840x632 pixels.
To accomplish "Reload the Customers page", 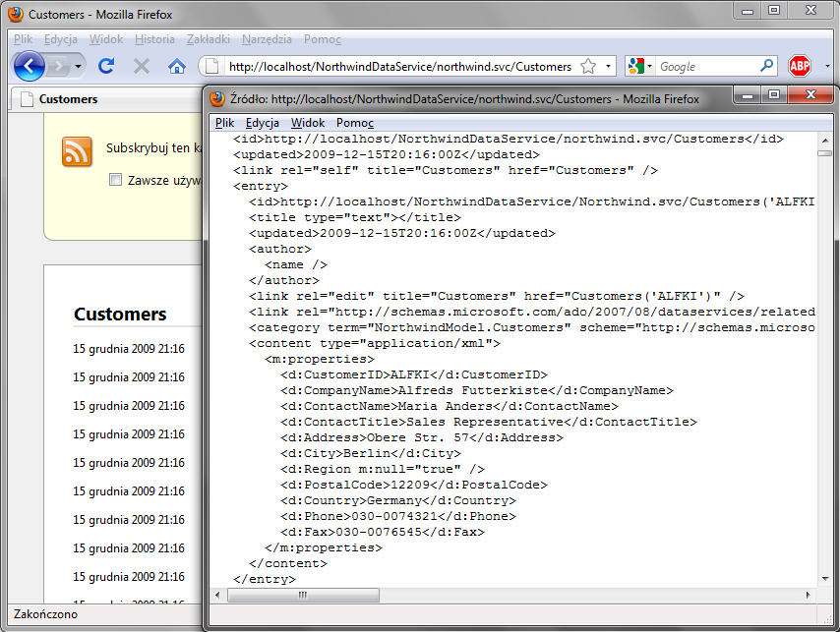I will (x=106, y=66).
